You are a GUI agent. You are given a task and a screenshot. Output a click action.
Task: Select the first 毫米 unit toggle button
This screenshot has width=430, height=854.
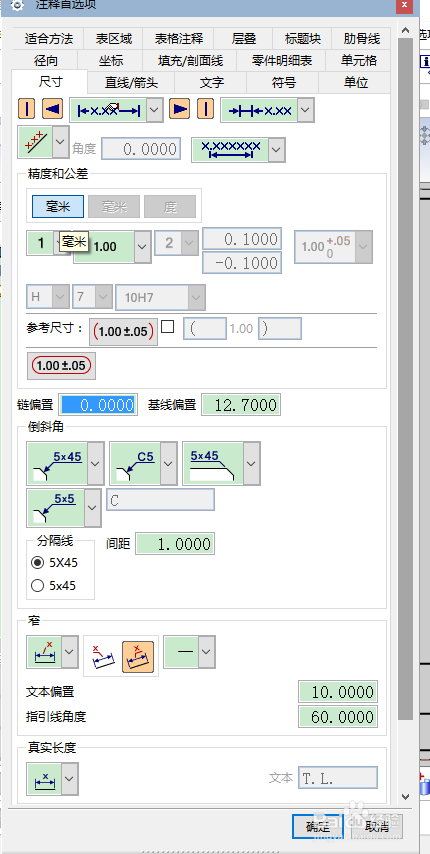(x=58, y=207)
